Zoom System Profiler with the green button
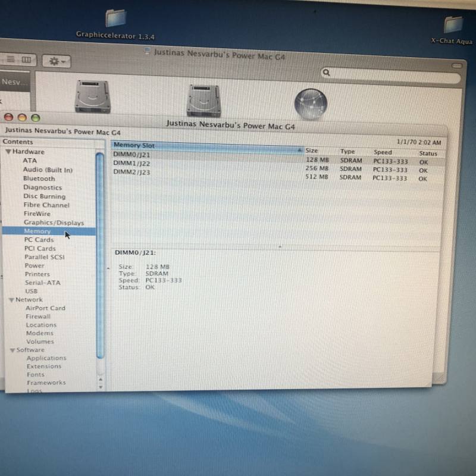The image size is (476, 476). pyautogui.click(x=36, y=118)
